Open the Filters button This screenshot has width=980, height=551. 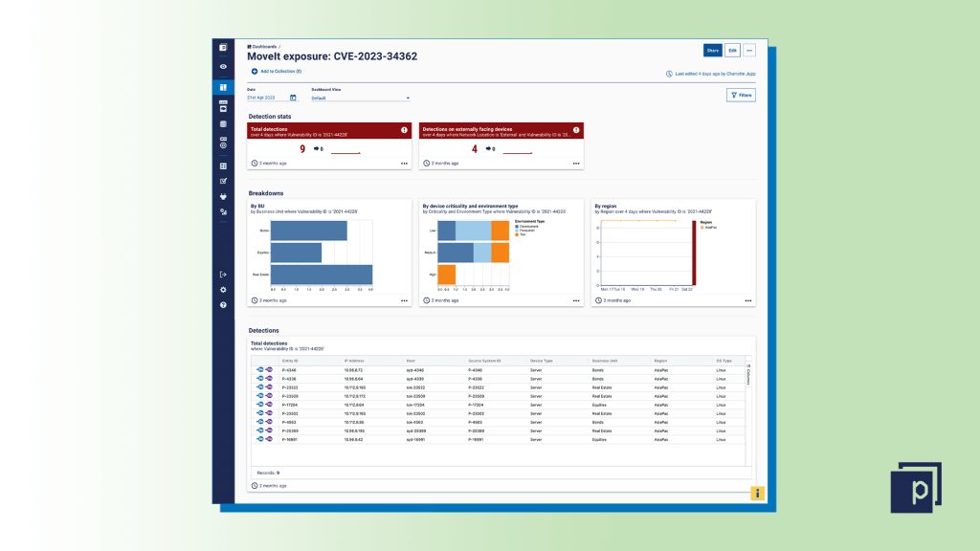tap(741, 95)
